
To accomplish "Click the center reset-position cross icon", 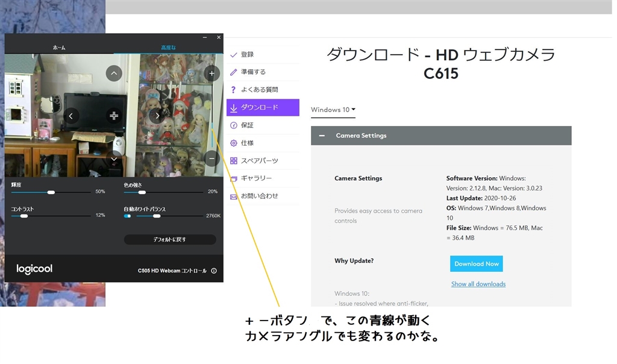I will [x=114, y=116].
